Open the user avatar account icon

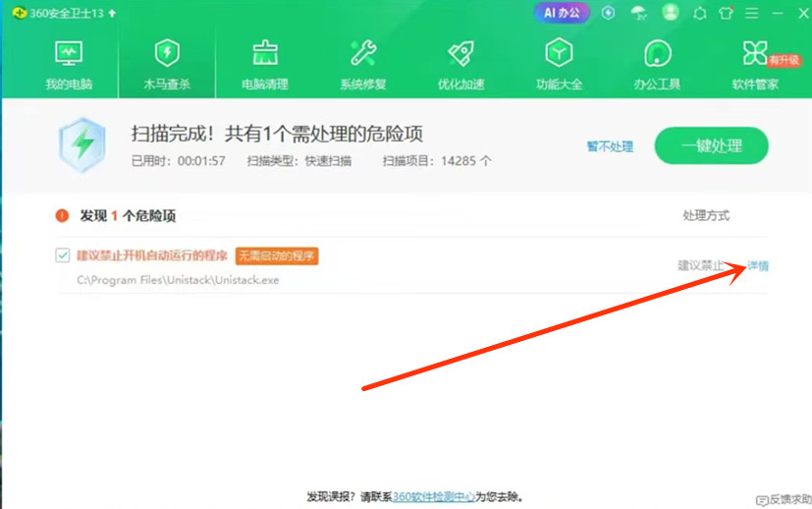point(670,13)
